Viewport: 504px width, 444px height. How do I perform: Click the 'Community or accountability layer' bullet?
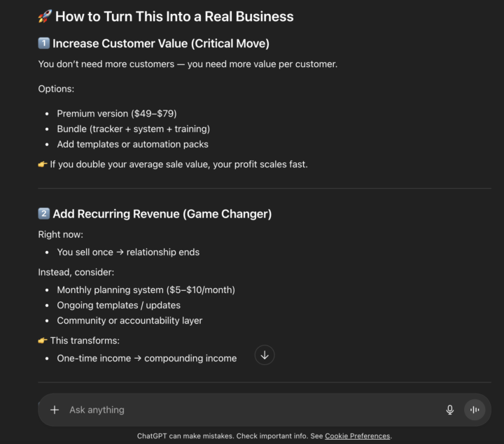[x=129, y=321]
